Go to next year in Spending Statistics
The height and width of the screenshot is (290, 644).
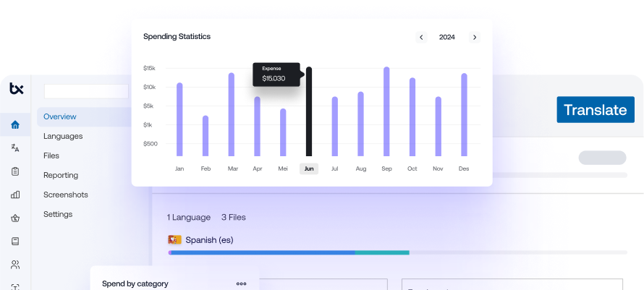point(475,38)
